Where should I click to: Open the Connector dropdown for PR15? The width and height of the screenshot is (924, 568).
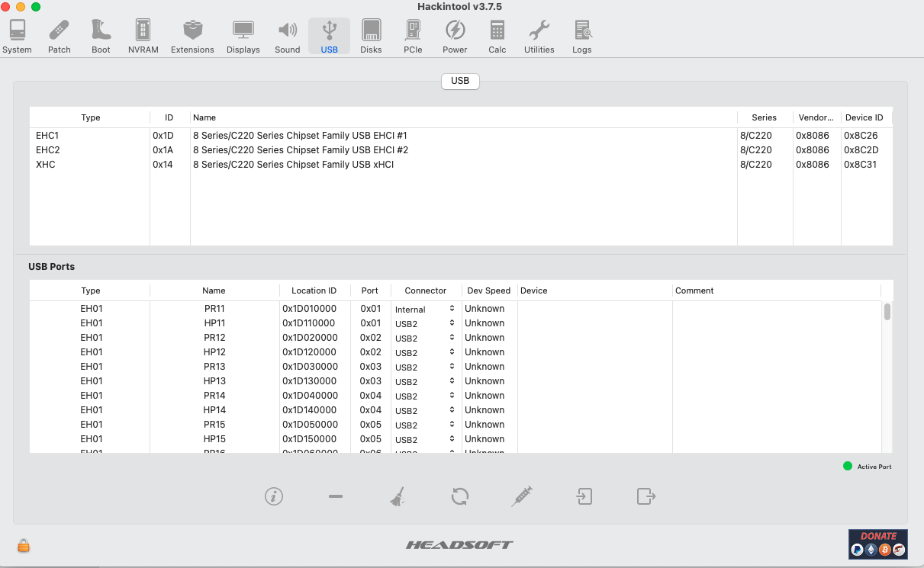(425, 425)
